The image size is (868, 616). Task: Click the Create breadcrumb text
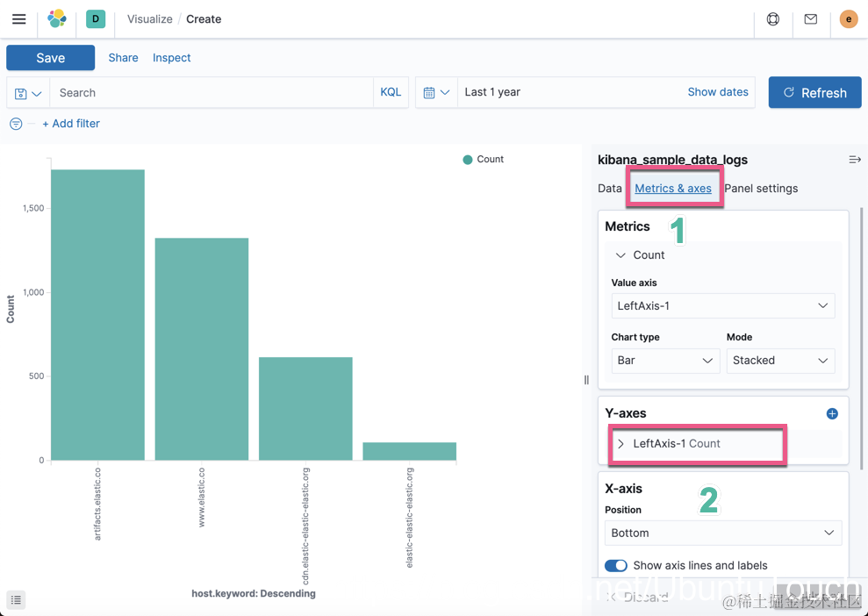[204, 18]
